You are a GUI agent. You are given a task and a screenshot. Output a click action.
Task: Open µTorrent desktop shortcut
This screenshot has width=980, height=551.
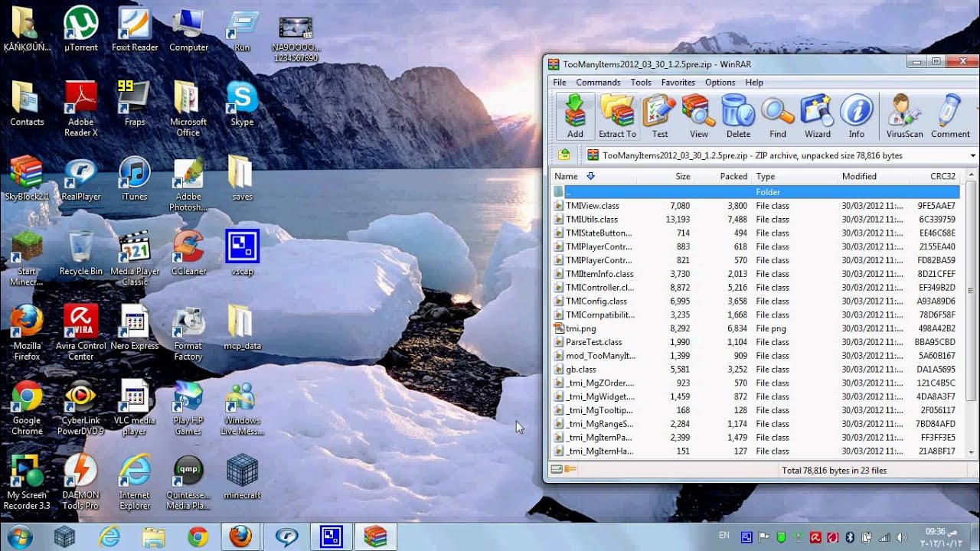point(80,29)
